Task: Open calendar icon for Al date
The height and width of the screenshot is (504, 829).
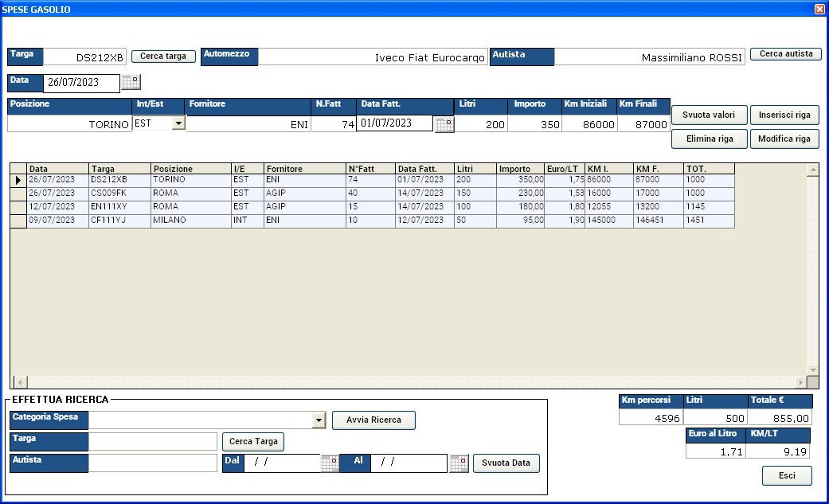Action: 459,463
